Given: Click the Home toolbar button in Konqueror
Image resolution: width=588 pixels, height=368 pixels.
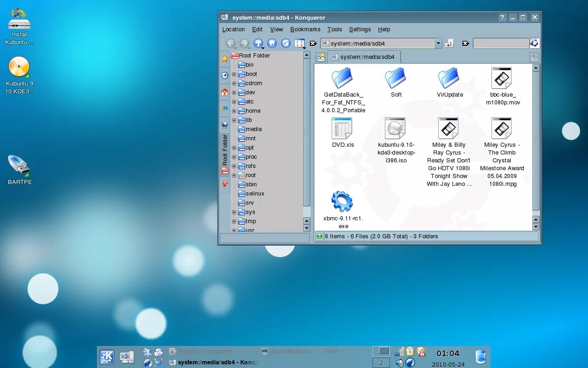Looking at the screenshot, I should pyautogui.click(x=272, y=43).
